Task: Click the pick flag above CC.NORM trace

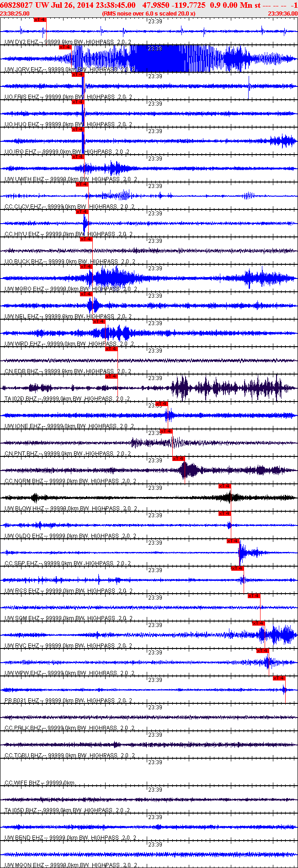Action: [x=179, y=458]
